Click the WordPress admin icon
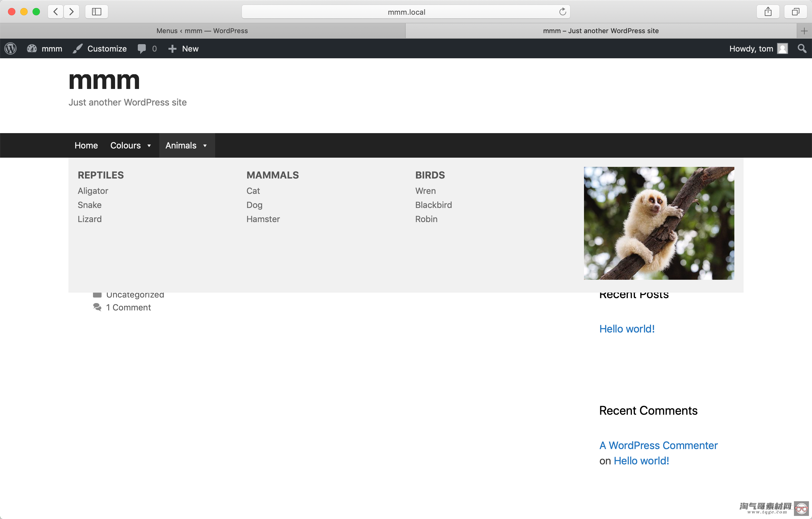 point(11,49)
